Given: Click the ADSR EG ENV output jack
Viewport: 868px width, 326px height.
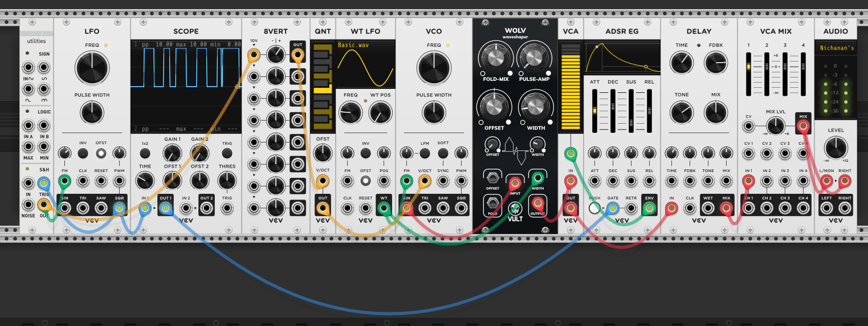Looking at the screenshot, I should point(649,208).
